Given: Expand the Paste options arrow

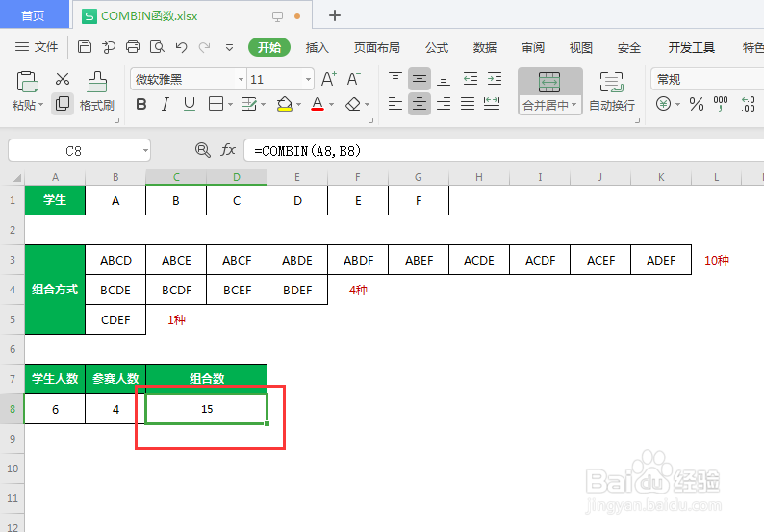Looking at the screenshot, I should click(41, 104).
